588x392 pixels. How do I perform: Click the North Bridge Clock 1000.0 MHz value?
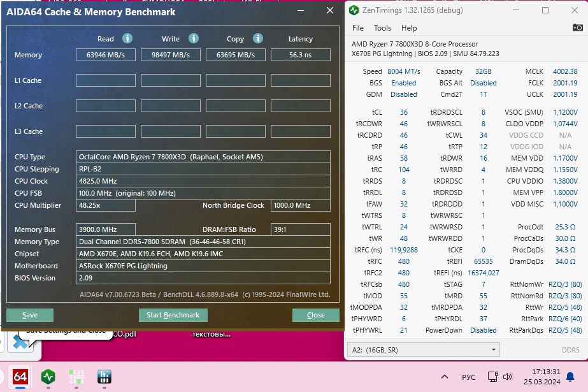tap(301, 205)
